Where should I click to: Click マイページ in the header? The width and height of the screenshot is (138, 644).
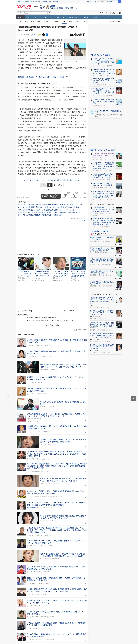tap(103, 13)
